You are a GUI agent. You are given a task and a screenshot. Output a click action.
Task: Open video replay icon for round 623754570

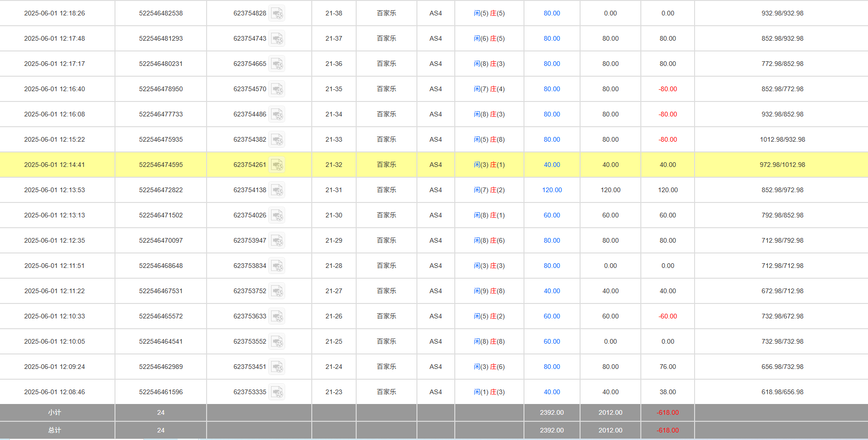click(277, 89)
